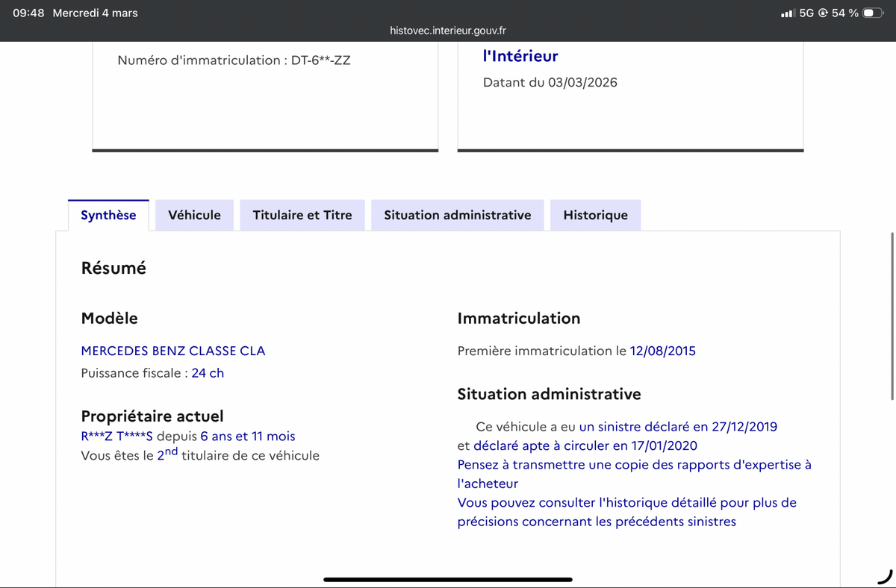Tap 'Vous pouvez consulter l'historique détaillé' notice
This screenshot has width=896, height=588.
click(627, 512)
